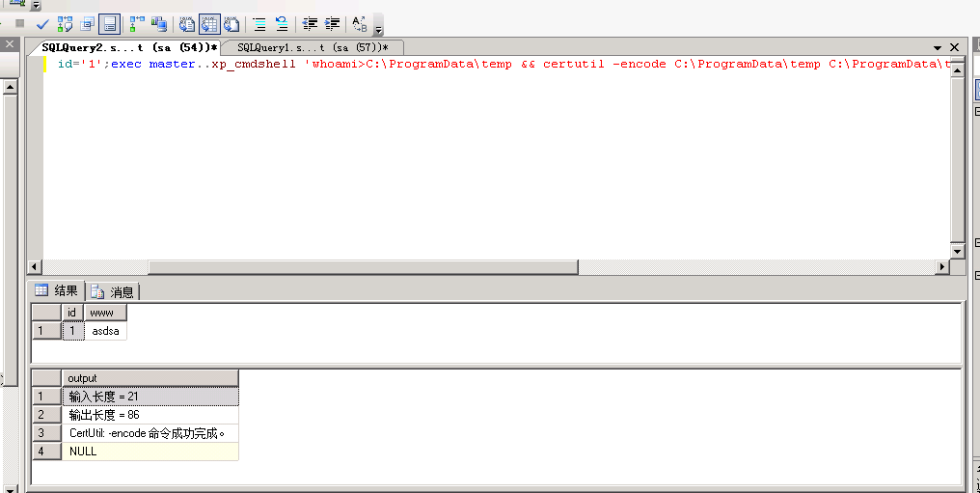Click the cell 输入长度 = 21
Image resolution: width=980 pixels, height=493 pixels.
[150, 397]
